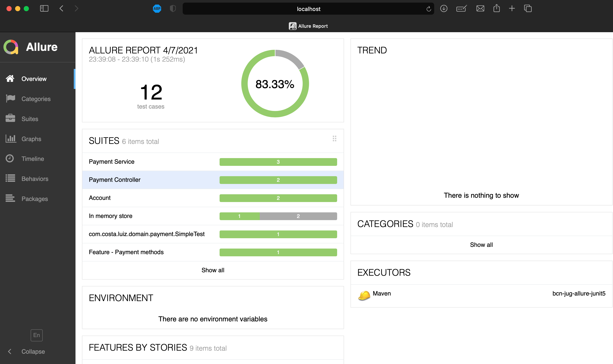Click the privacy shield icon
613x364 pixels.
click(173, 9)
